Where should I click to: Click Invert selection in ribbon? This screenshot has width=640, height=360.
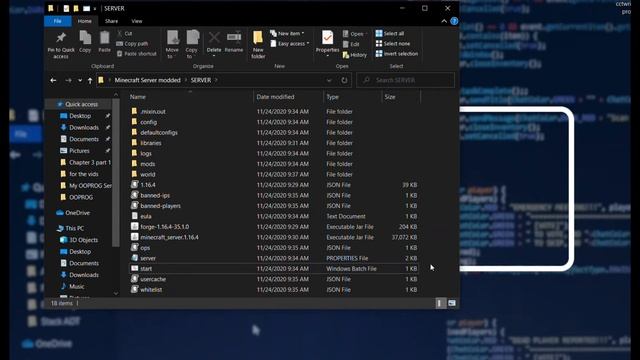pyautogui.click(x=397, y=54)
